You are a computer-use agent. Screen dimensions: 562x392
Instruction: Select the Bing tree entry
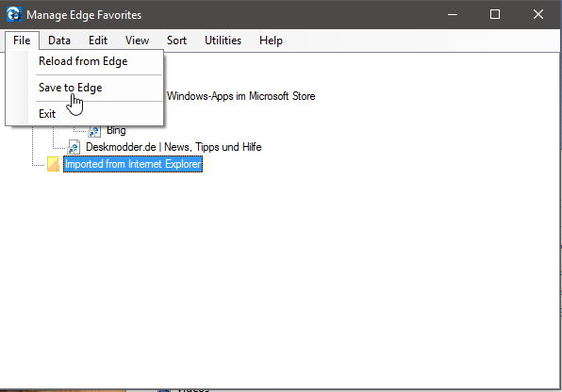(116, 130)
